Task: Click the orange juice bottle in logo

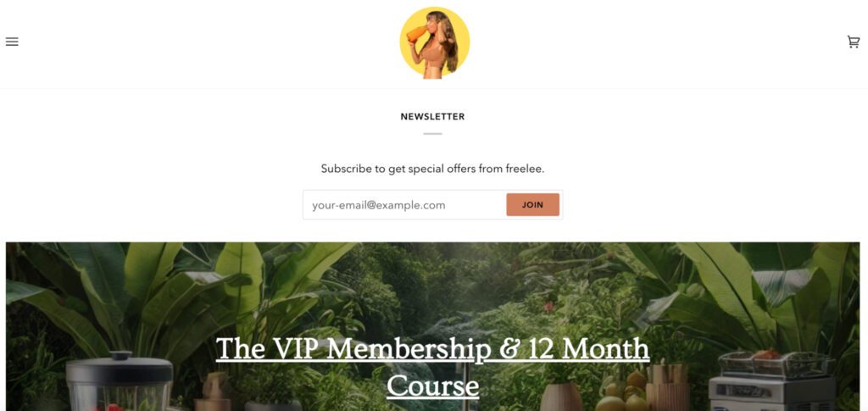Action: click(x=416, y=34)
